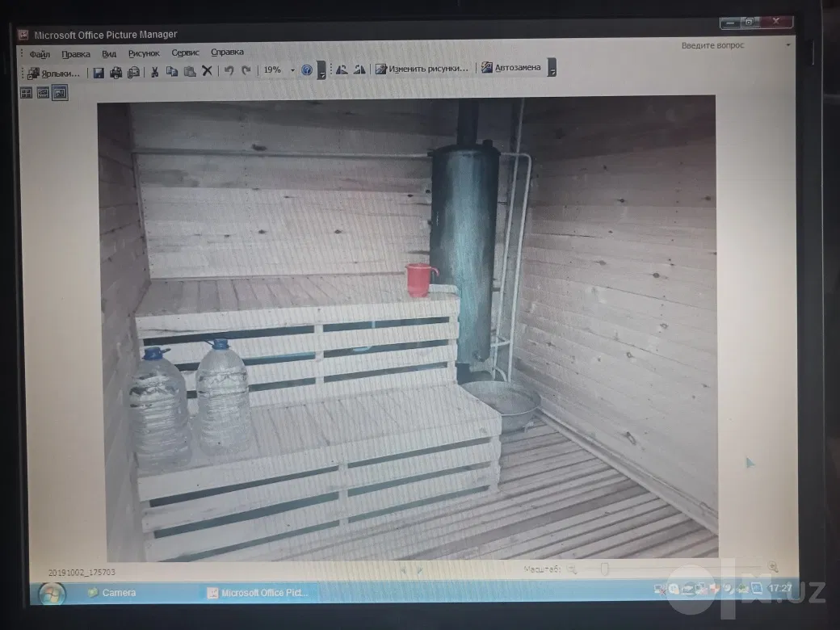Image resolution: width=840 pixels, height=630 pixels.
Task: Open the Файл menu
Action: point(39,54)
